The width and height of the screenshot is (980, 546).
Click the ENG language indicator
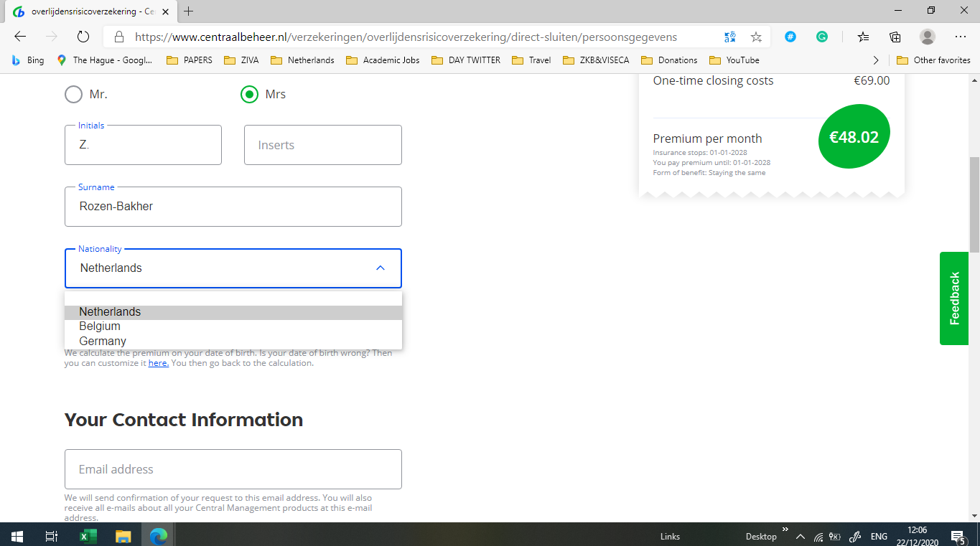pos(879,537)
